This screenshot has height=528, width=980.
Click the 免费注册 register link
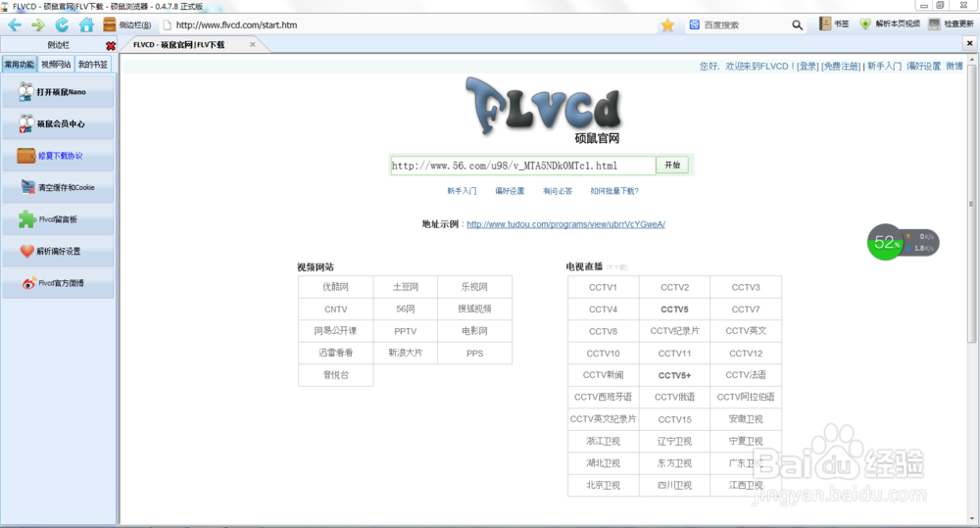coord(841,67)
